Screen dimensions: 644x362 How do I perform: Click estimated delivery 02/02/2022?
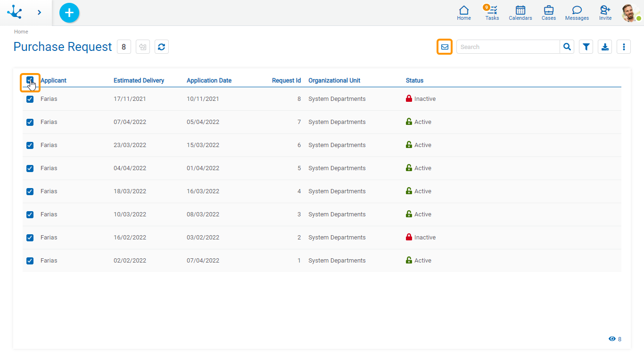point(130,261)
